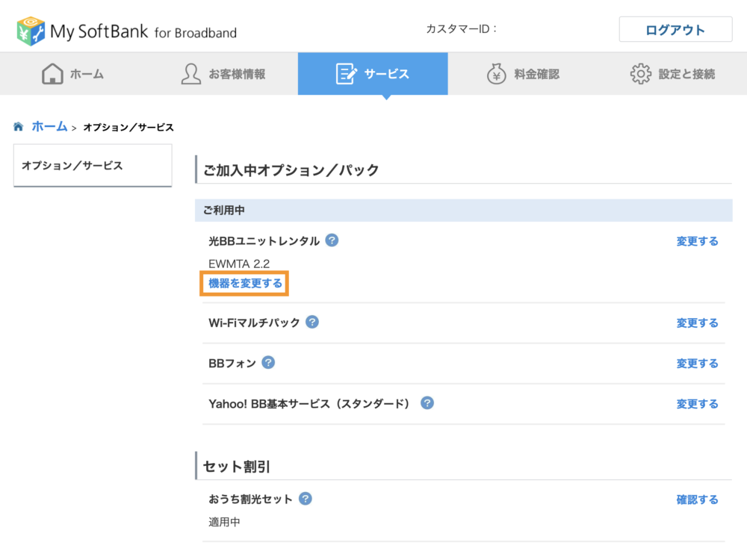This screenshot has height=560, width=747.
Task: Open help icon next to BBフォン
Action: (268, 363)
